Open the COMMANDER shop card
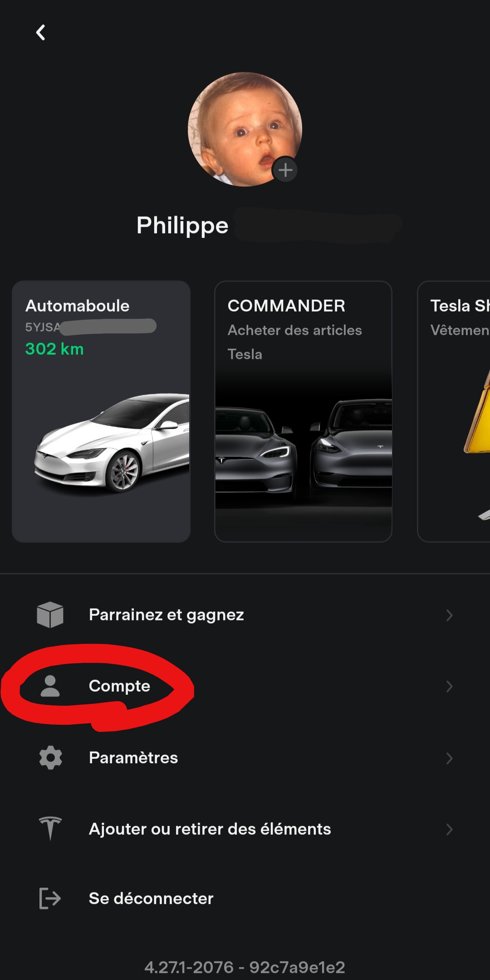Image resolution: width=490 pixels, height=980 pixels. pos(303,411)
